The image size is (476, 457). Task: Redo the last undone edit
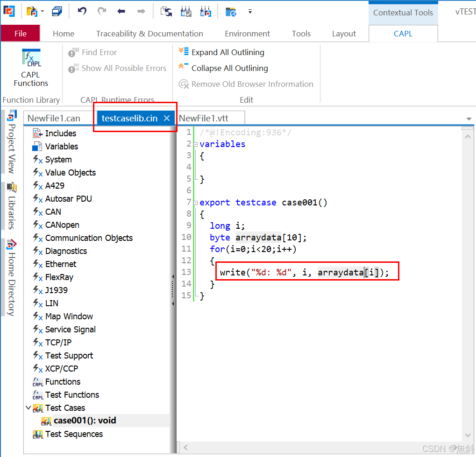point(102,12)
